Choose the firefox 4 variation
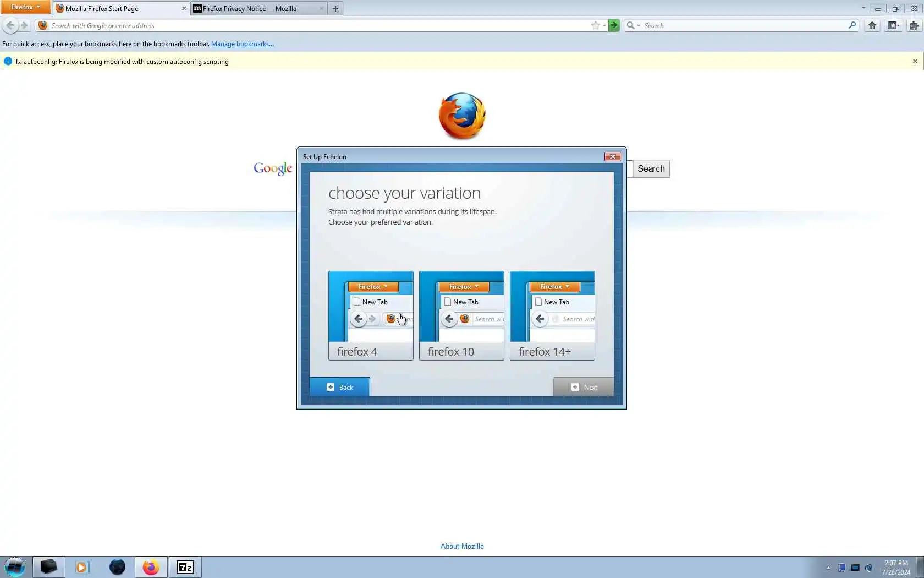This screenshot has width=924, height=578. 371,315
